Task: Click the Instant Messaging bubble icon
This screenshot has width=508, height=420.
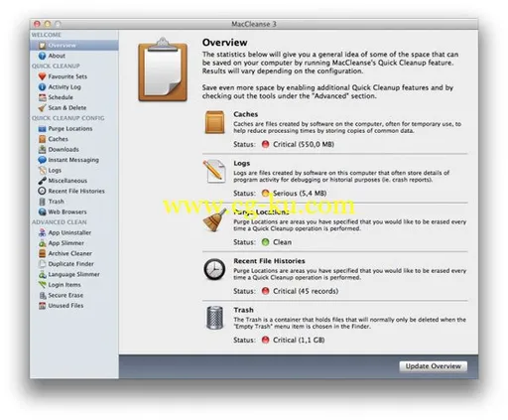Action: [x=42, y=160]
